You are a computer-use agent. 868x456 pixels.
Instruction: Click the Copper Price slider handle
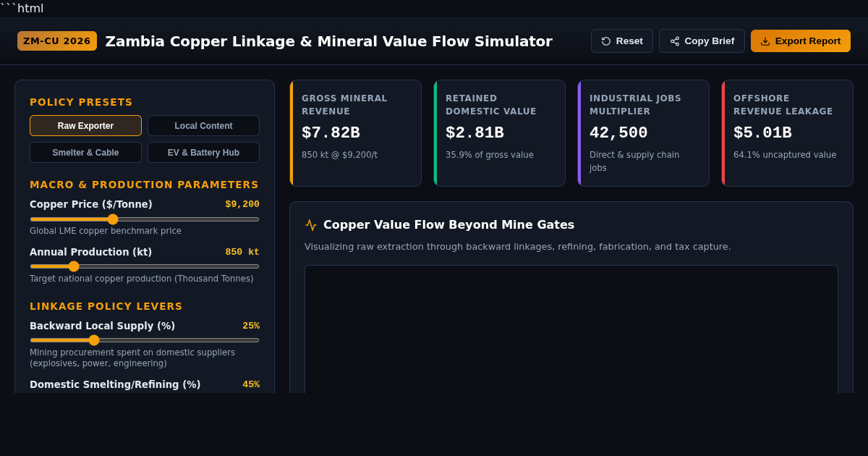coord(113,219)
